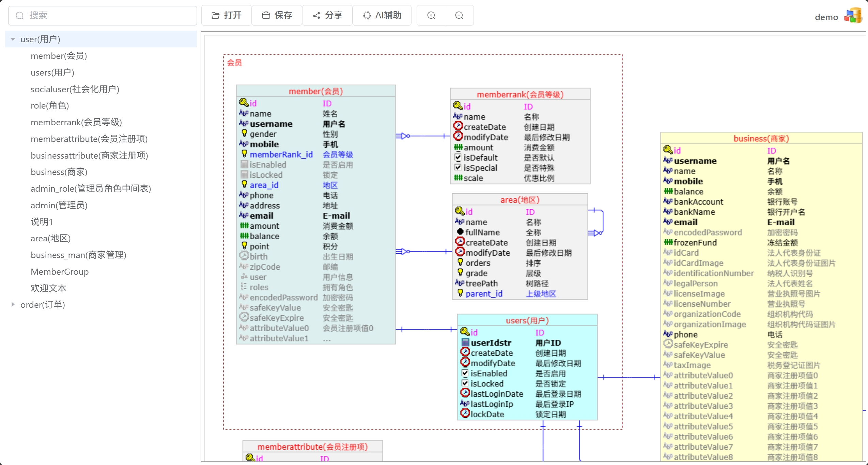Click the lightbulb icon beside memberRank_id
868x465 pixels.
pos(244,154)
